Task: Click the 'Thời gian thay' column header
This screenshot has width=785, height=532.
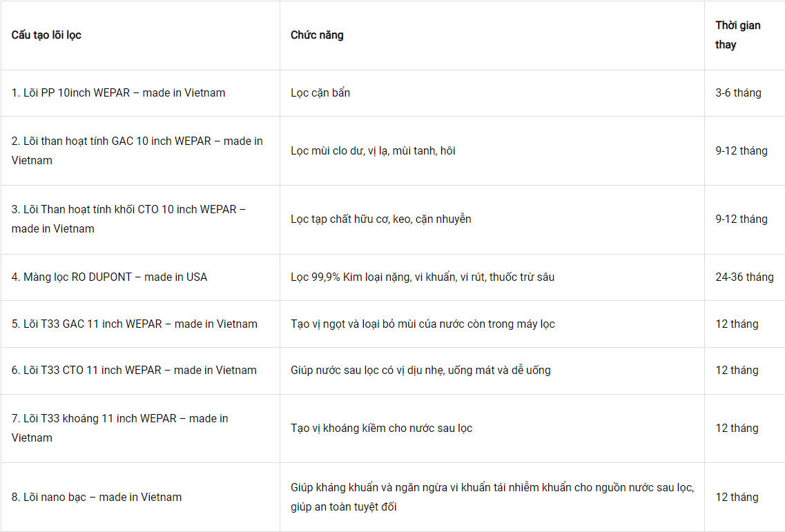Action: pyautogui.click(x=737, y=35)
